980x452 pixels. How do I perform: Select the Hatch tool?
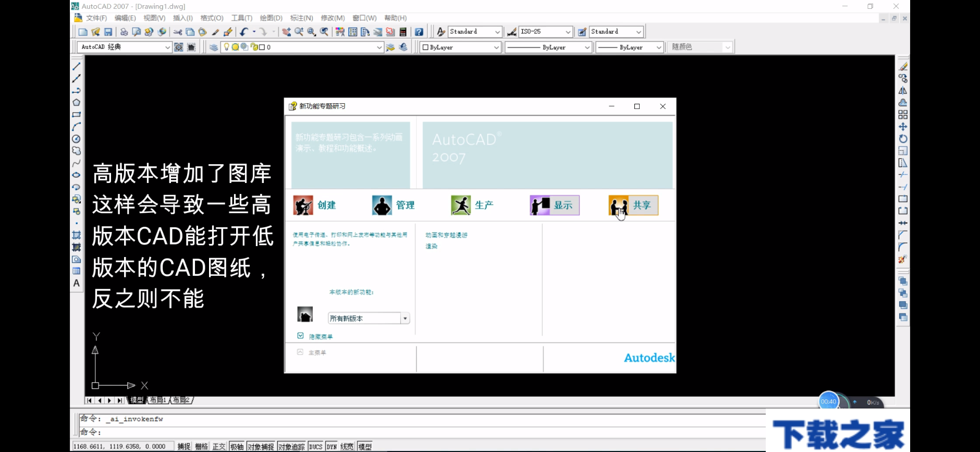[77, 235]
